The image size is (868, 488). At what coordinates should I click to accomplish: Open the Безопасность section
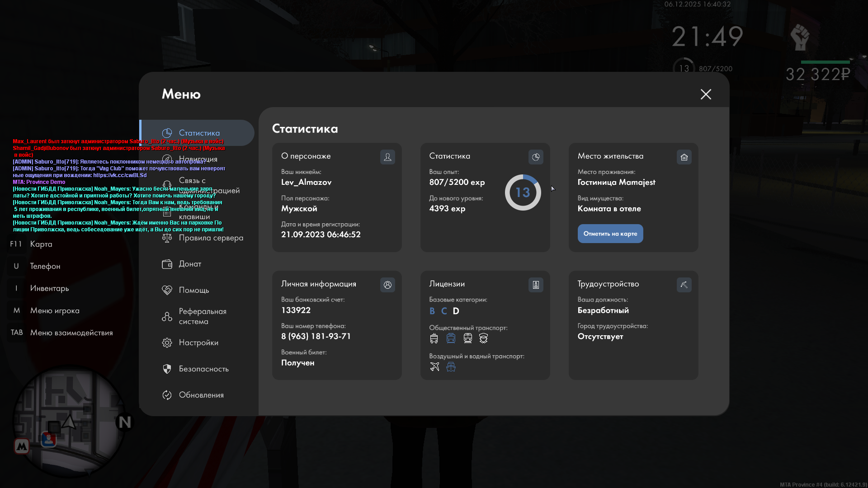[x=203, y=369]
